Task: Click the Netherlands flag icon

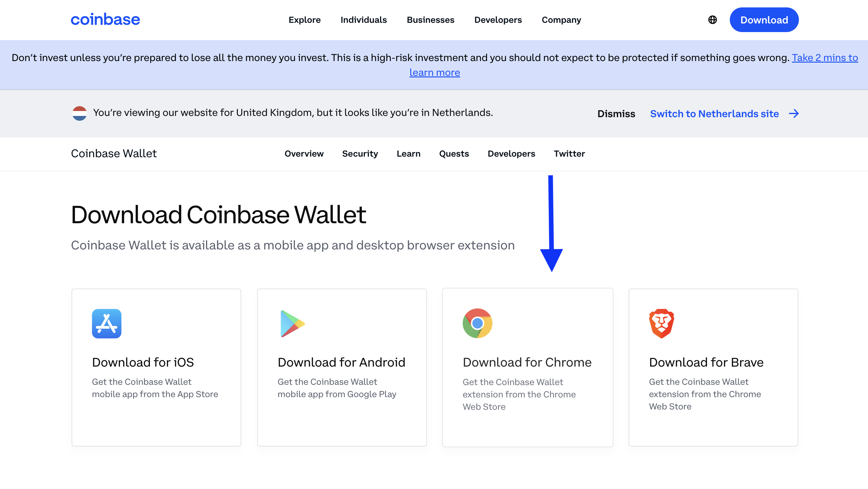Action: click(80, 113)
